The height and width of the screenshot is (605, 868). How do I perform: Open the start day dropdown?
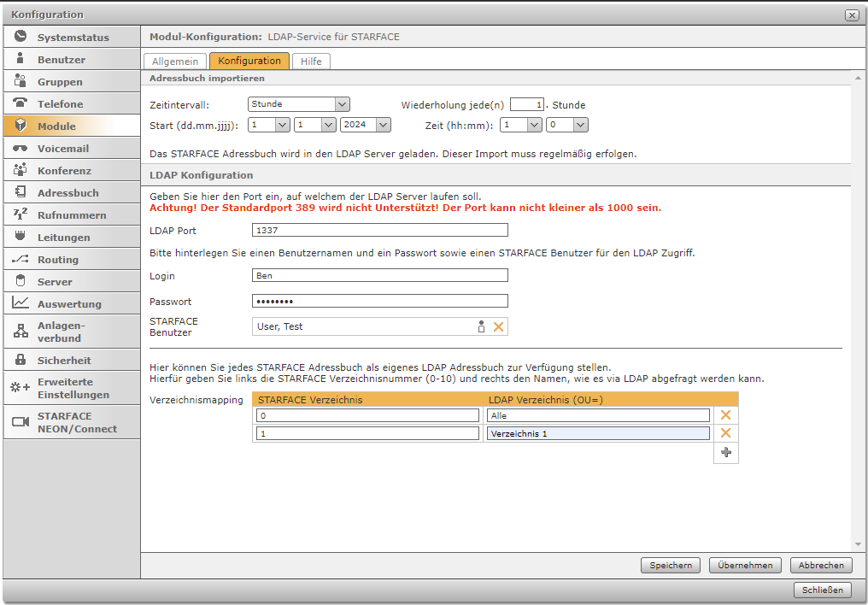tap(269, 125)
